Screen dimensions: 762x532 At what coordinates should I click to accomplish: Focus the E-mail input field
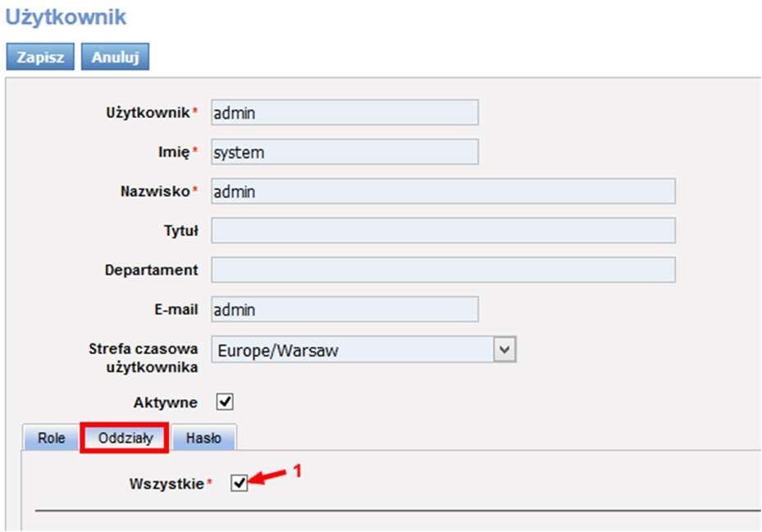[x=345, y=310]
